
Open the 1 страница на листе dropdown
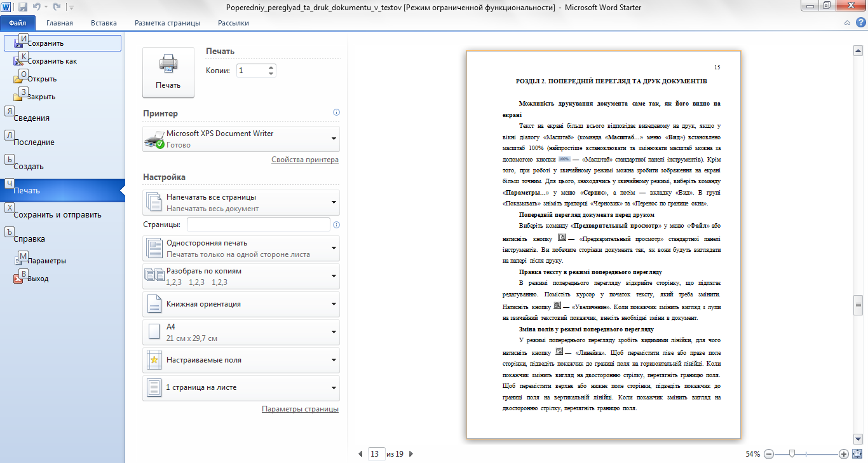(241, 387)
